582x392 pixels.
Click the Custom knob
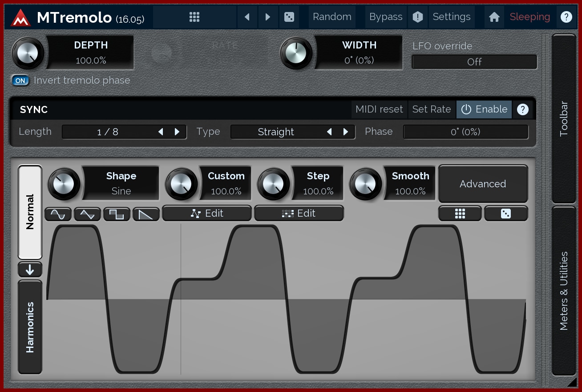point(181,184)
